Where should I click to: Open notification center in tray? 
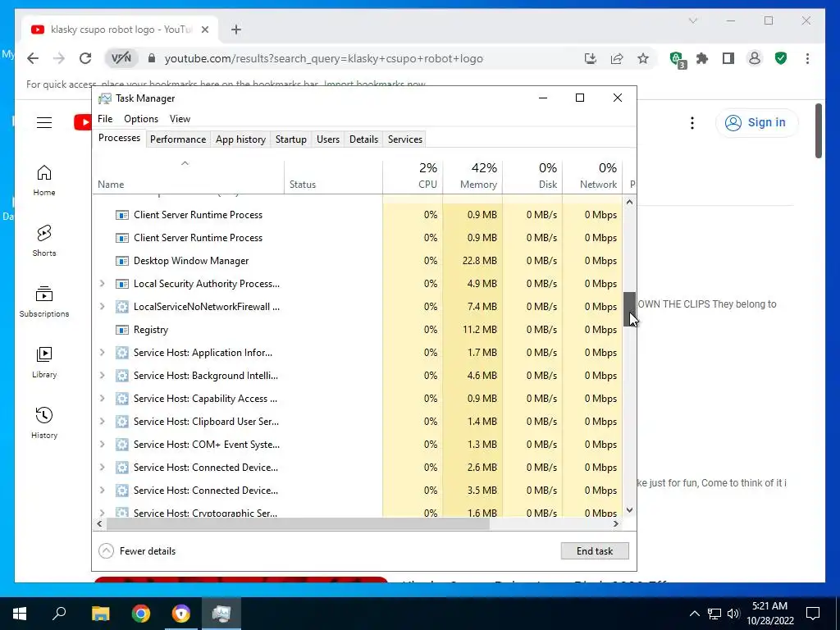pyautogui.click(x=813, y=614)
